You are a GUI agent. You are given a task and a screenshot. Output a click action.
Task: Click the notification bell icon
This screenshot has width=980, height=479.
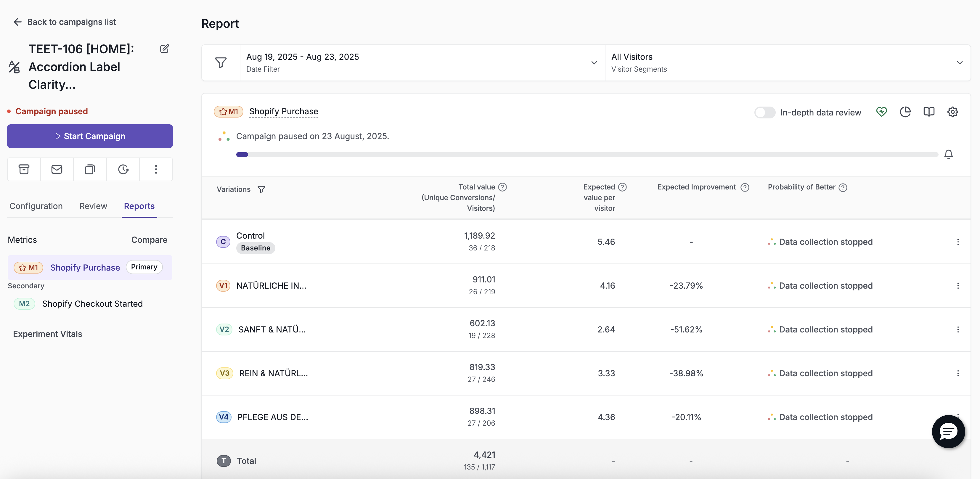948,155
